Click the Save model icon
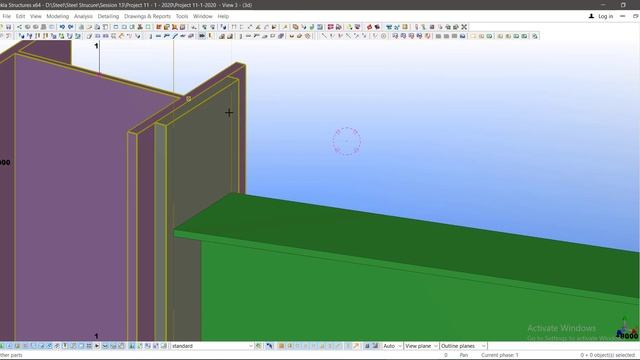Viewport: 640px width, 360px height. tap(9, 27)
